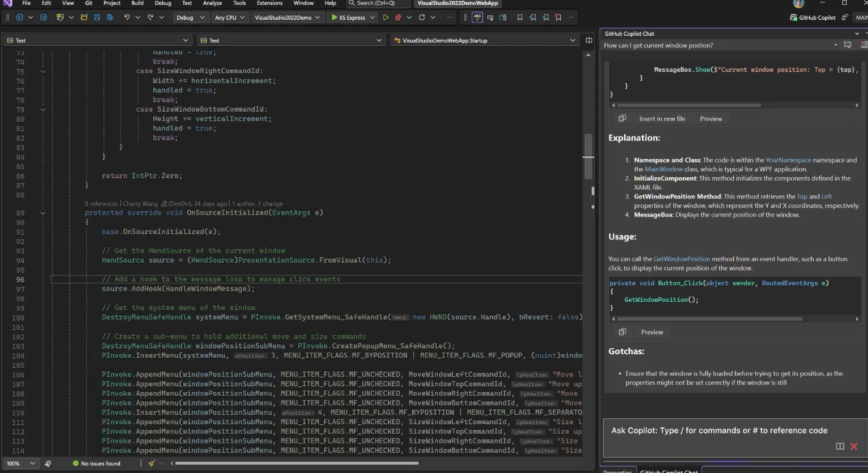Viewport: 868px width, 473px height.
Task: Open the VisualStudio2022Demo startup project dropdown
Action: point(288,17)
